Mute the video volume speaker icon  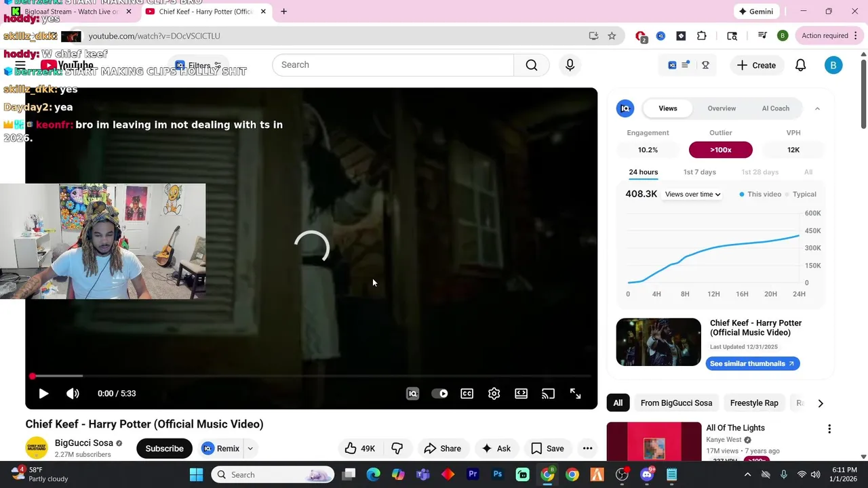click(73, 393)
